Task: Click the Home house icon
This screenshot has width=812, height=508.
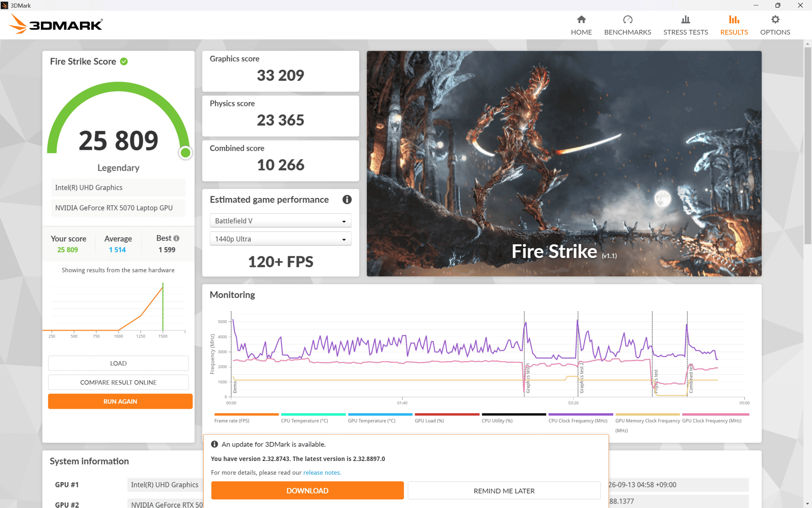Action: tap(581, 19)
